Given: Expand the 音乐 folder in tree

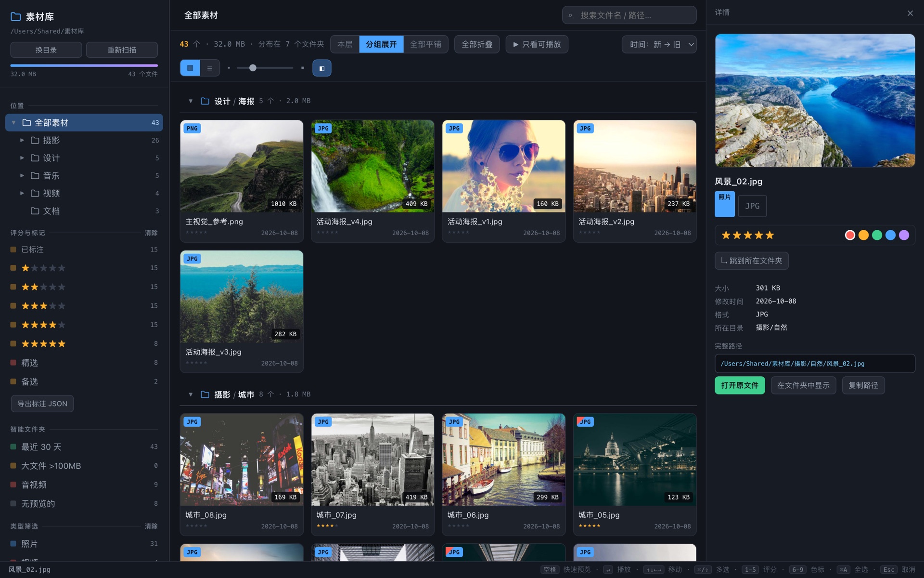Looking at the screenshot, I should coord(22,175).
